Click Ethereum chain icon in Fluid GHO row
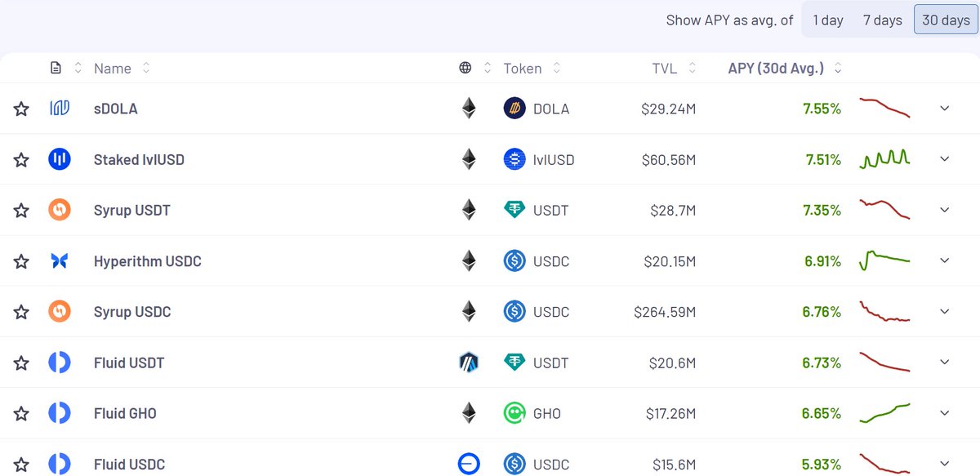The height and width of the screenshot is (476, 980). 469,413
